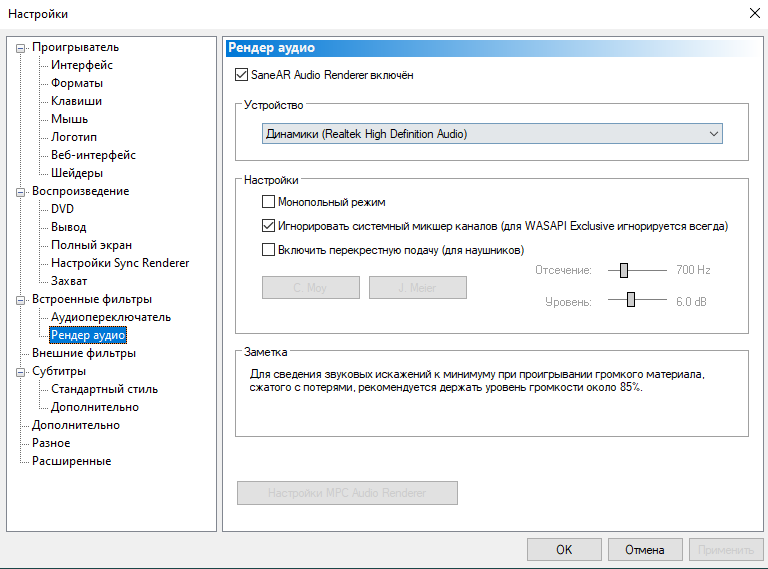Collapse the Встроенные фильтры tree node

(20, 300)
